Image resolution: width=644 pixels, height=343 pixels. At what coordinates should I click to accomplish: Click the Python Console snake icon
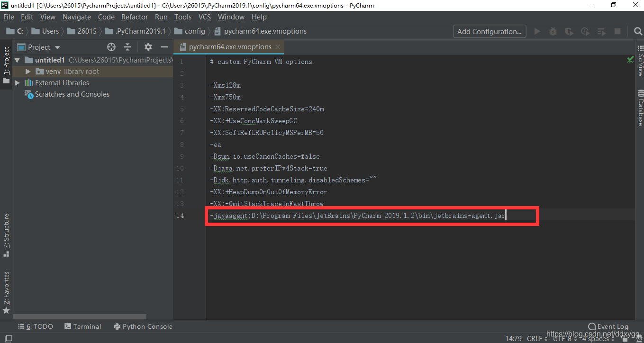117,326
